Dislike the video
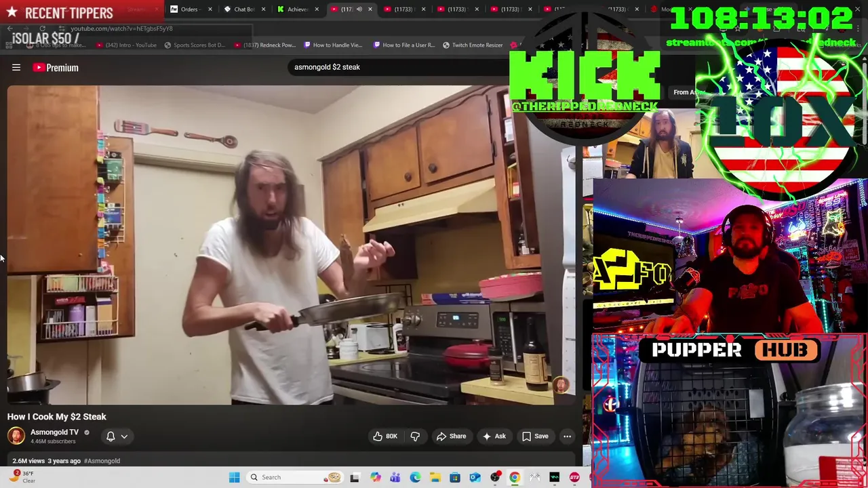The height and width of the screenshot is (488, 868). [415, 436]
